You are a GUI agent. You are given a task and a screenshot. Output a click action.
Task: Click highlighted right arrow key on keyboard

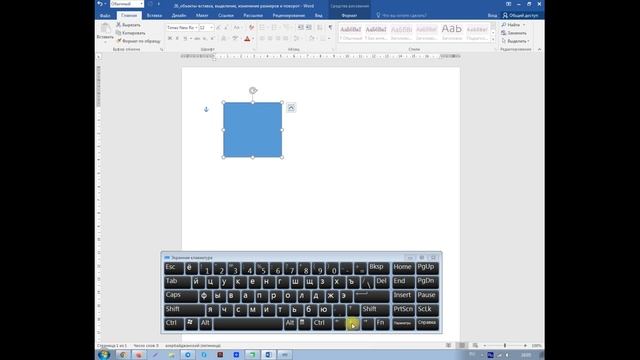coord(353,324)
